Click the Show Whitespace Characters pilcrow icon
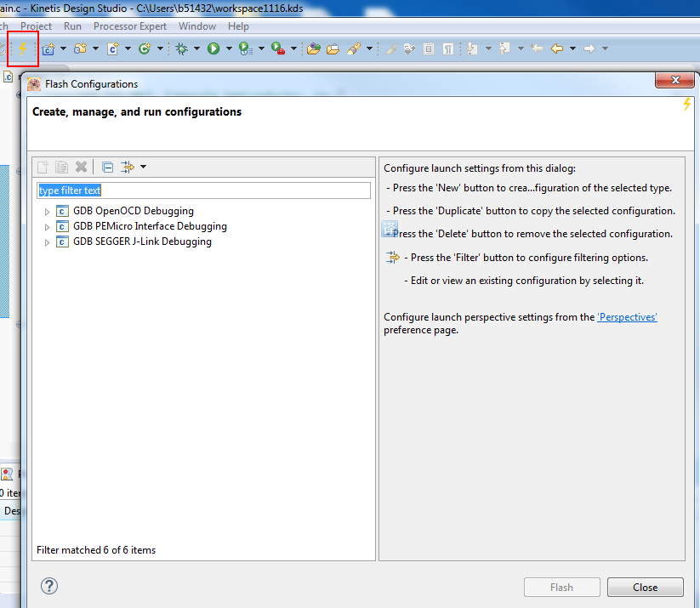 448,48
